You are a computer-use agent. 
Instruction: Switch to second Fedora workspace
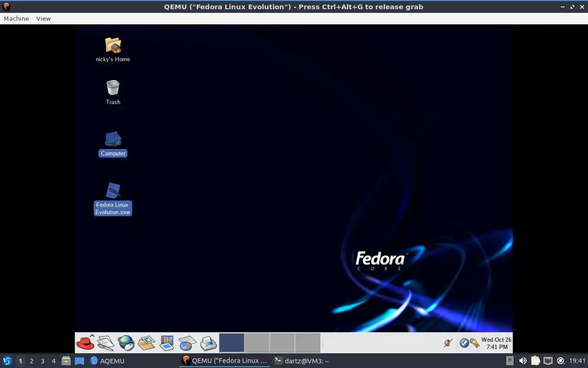pyautogui.click(x=257, y=343)
